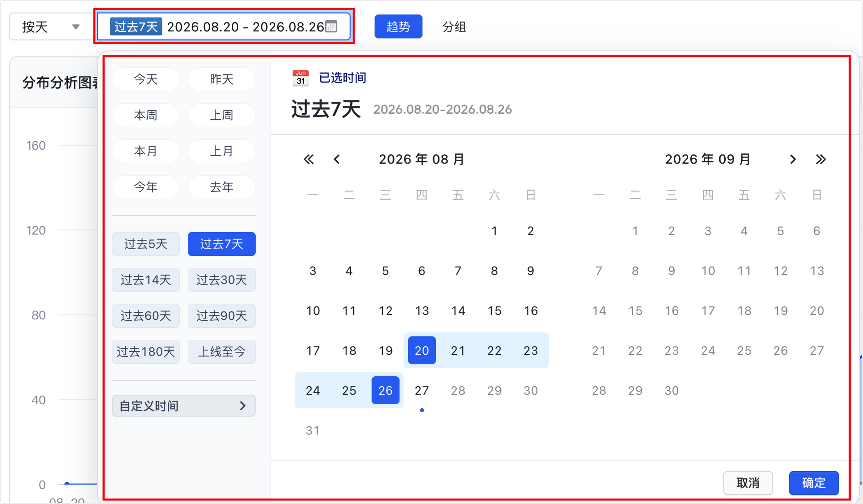This screenshot has width=863, height=504.
Task: Click calendar icon in date range field
Action: 331,26
